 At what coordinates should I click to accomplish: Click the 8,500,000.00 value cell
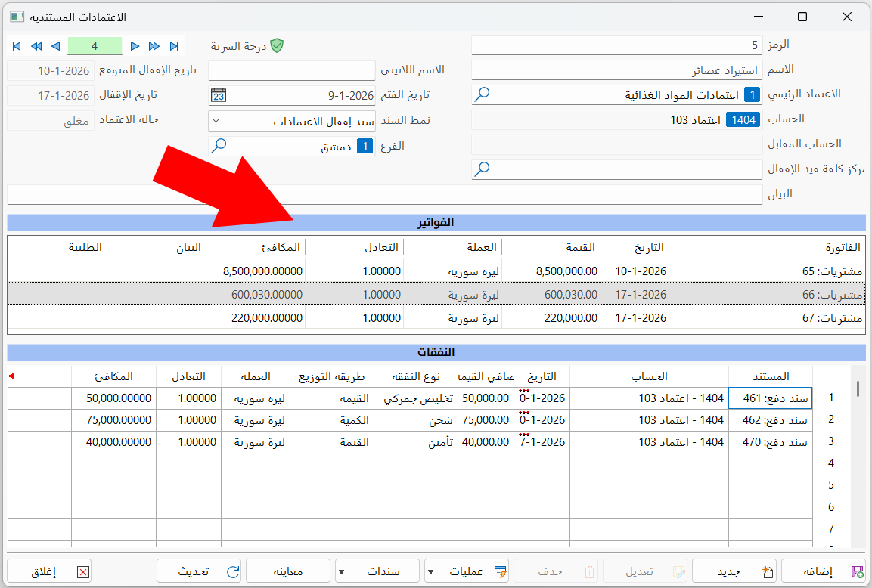pos(551,271)
